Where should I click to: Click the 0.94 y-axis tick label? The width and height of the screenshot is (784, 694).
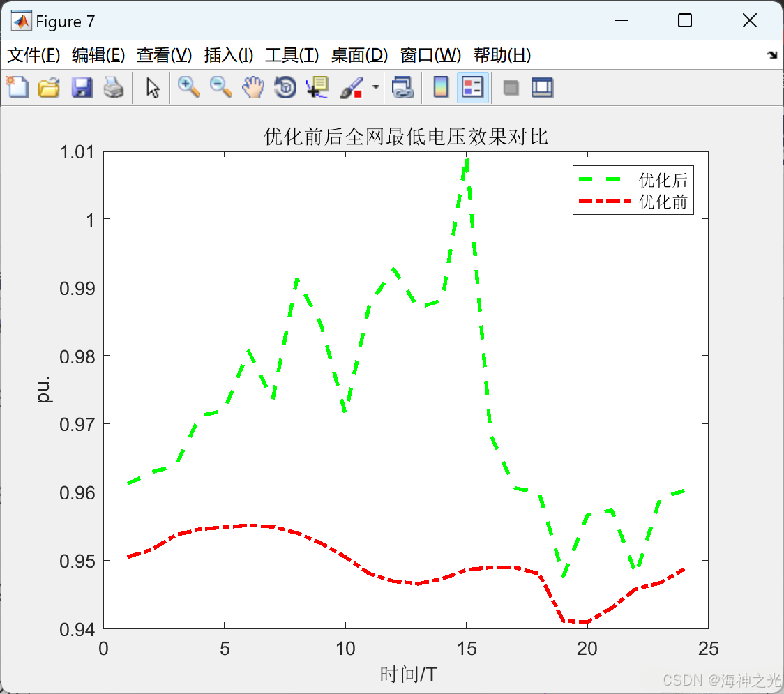pos(77,630)
